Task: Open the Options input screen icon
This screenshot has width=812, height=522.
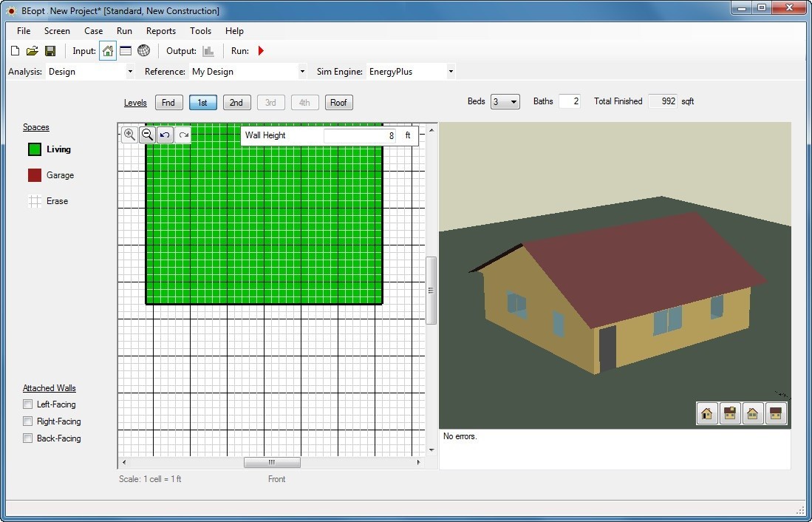Action: (x=126, y=51)
